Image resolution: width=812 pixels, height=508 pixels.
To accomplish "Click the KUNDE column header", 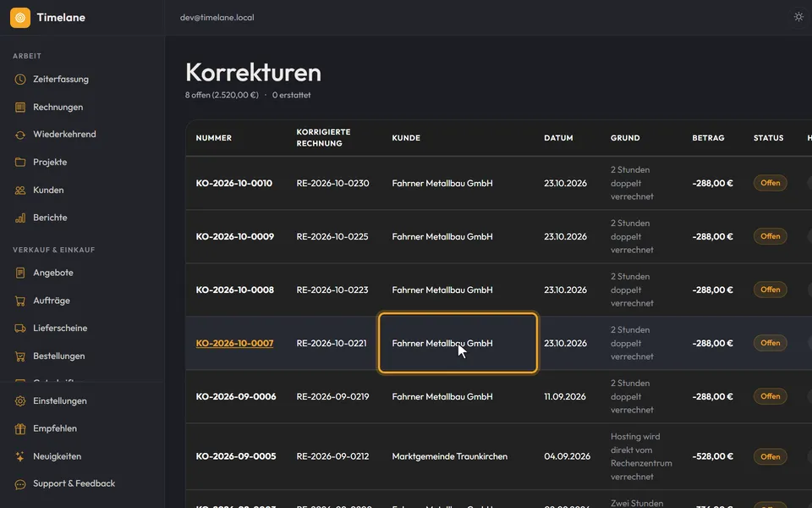I will pos(406,138).
